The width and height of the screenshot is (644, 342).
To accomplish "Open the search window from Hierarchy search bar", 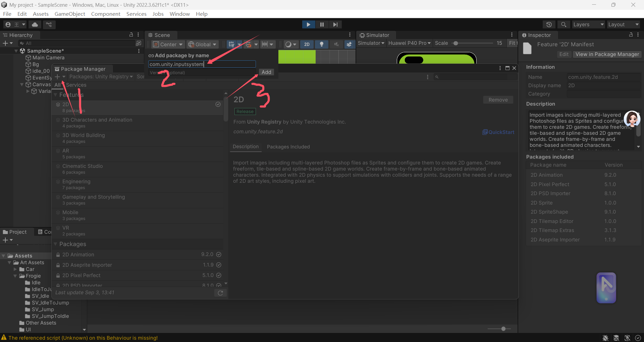I will tap(139, 43).
